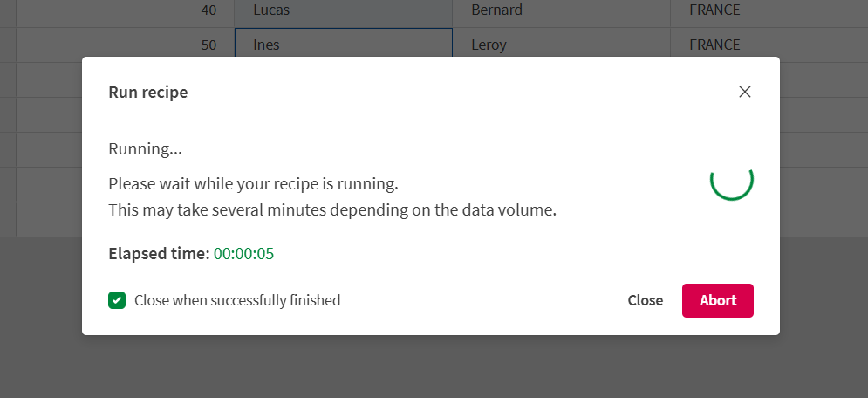Viewport: 868px width, 398px height.
Task: Abort the running recipe
Action: coord(717,300)
